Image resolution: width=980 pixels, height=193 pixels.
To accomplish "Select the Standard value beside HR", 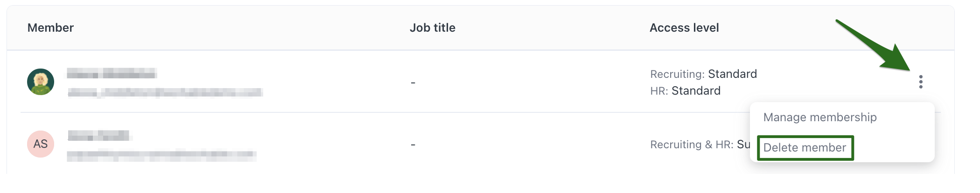I will (x=696, y=91).
